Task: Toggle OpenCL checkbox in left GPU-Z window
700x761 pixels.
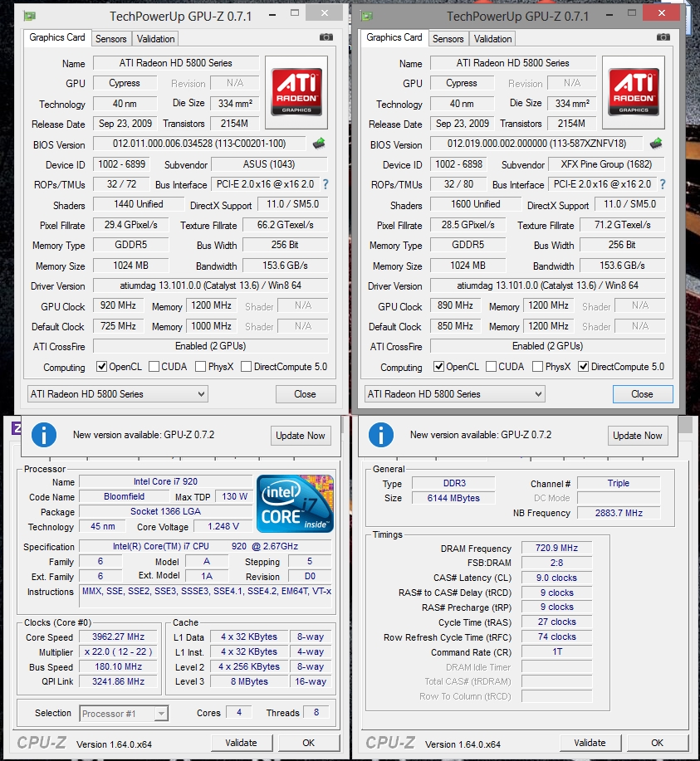Action: point(101,367)
